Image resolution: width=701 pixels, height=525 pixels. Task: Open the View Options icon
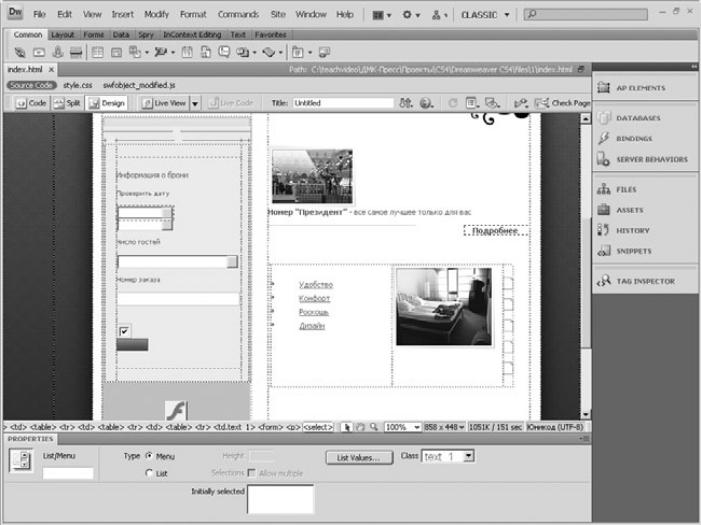tap(472, 103)
